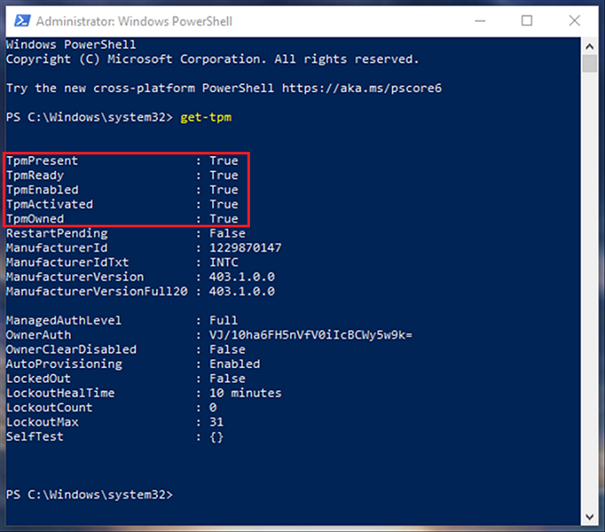Click the 'INTC' manufacturer text value

pos(224,262)
